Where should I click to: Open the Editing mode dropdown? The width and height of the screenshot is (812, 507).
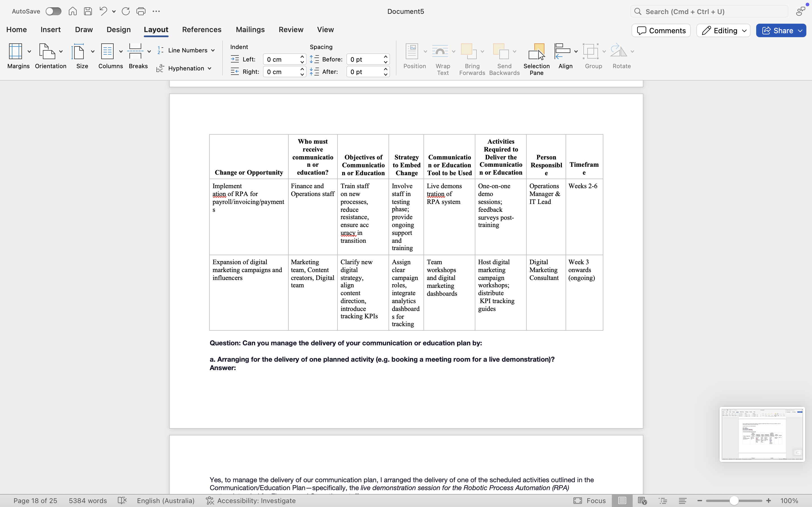(723, 30)
